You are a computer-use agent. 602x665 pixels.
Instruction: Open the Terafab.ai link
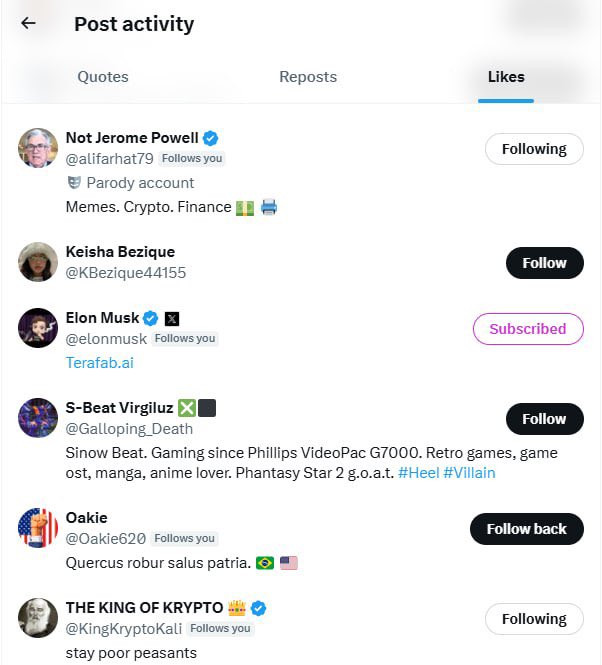click(x=99, y=363)
